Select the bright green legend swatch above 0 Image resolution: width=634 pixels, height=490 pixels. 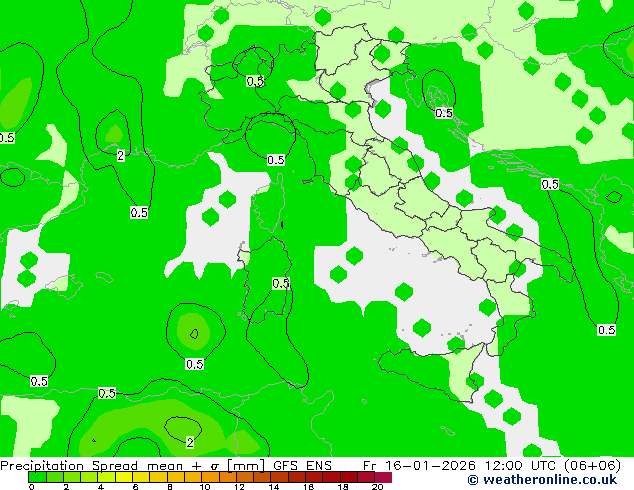(37, 477)
